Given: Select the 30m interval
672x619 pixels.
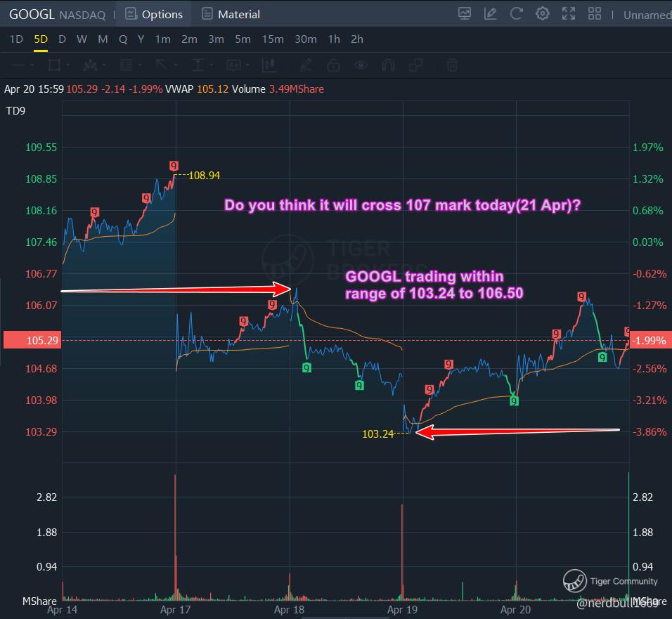Looking at the screenshot, I should point(306,39).
